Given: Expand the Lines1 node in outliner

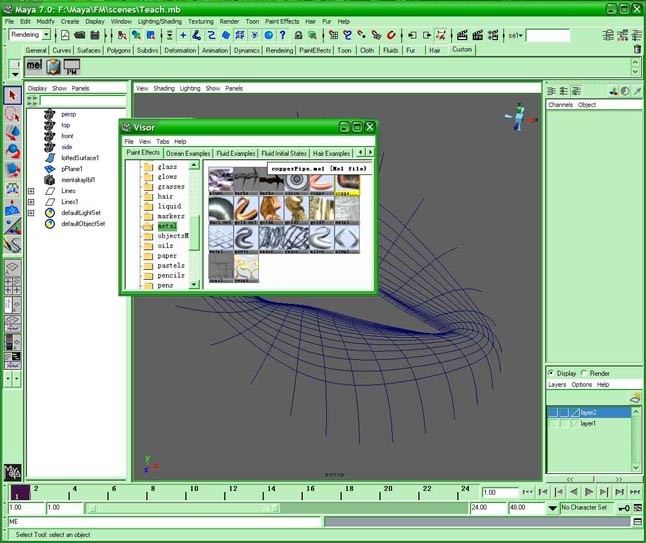Looking at the screenshot, I should point(31,201).
